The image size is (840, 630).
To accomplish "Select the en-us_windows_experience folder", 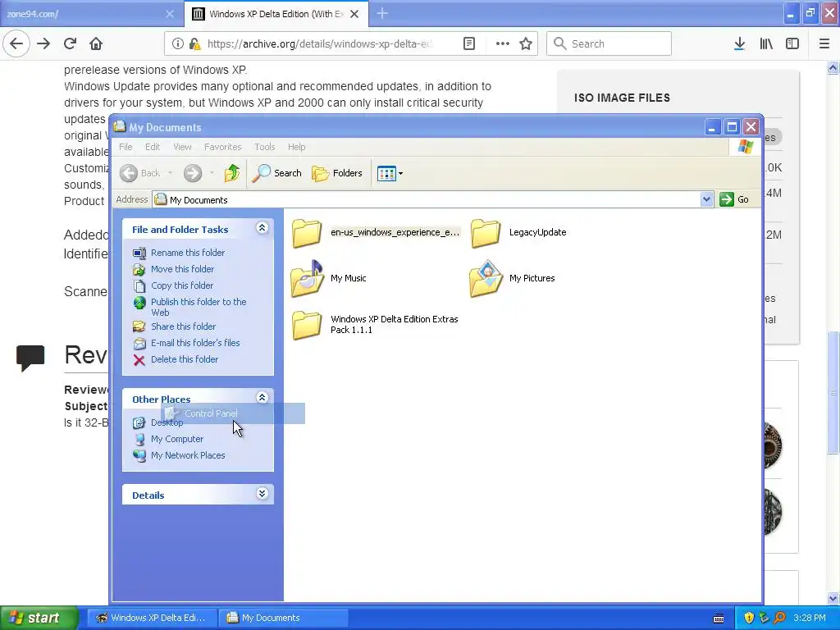I will [375, 232].
